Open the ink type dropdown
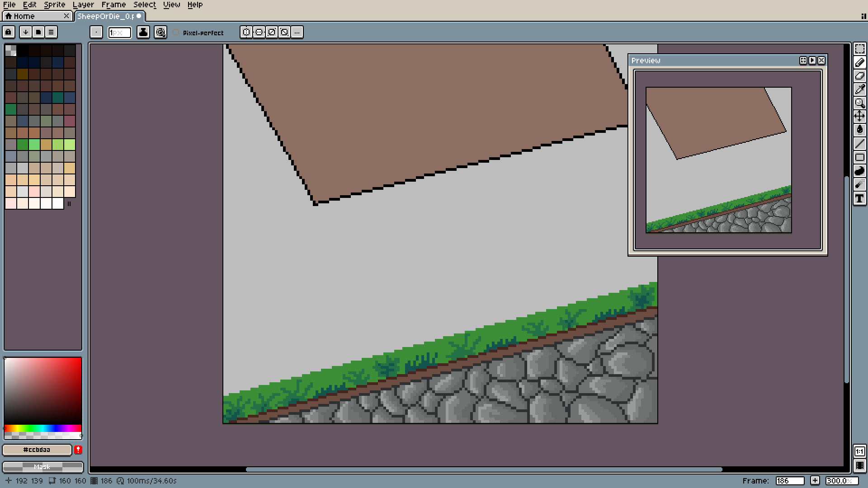The height and width of the screenshot is (488, 868). (x=143, y=32)
